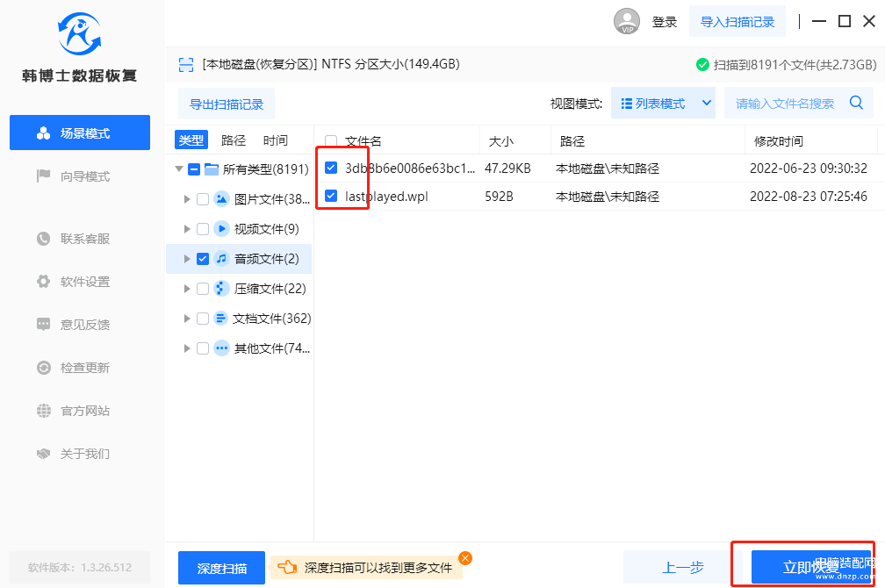The width and height of the screenshot is (885, 588).
Task: Click the 软件设置 gear icon
Action: pyautogui.click(x=44, y=282)
